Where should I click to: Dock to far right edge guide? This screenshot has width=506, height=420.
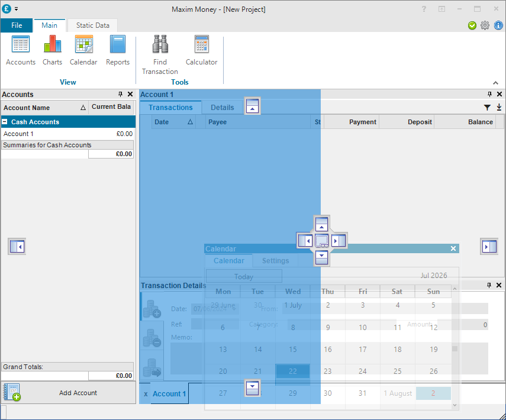tap(489, 247)
